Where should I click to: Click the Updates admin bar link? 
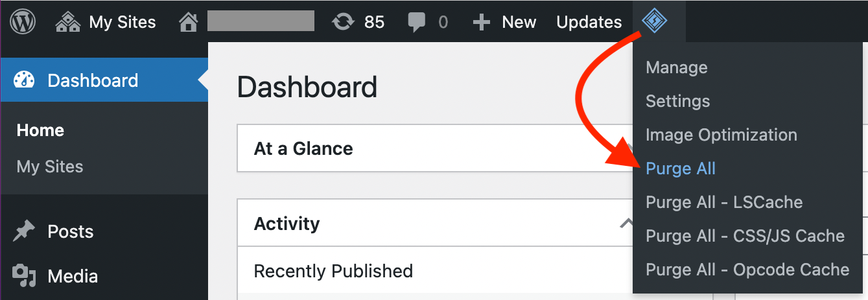pos(589,23)
